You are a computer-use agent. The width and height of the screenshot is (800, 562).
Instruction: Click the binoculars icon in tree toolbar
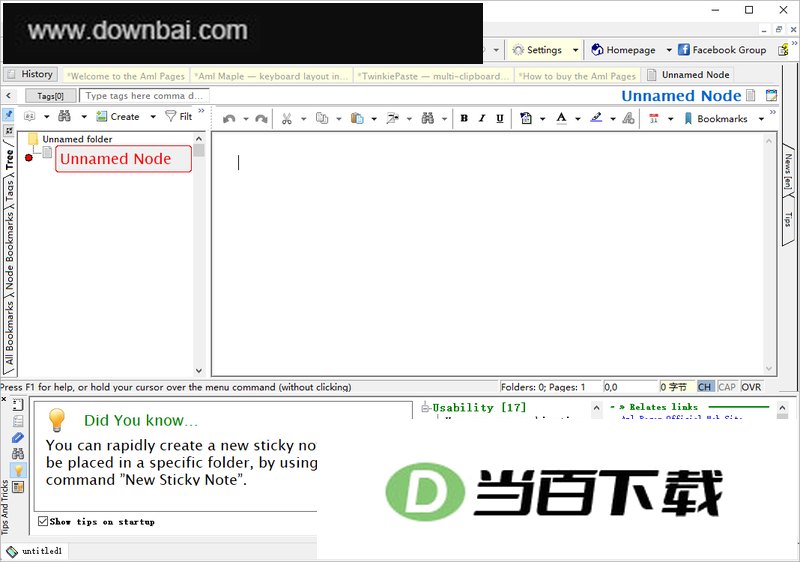(x=64, y=116)
